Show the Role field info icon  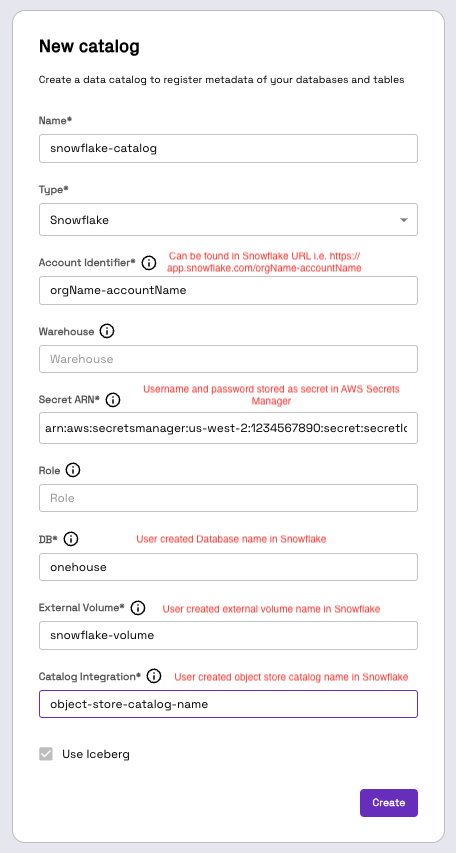(72, 470)
